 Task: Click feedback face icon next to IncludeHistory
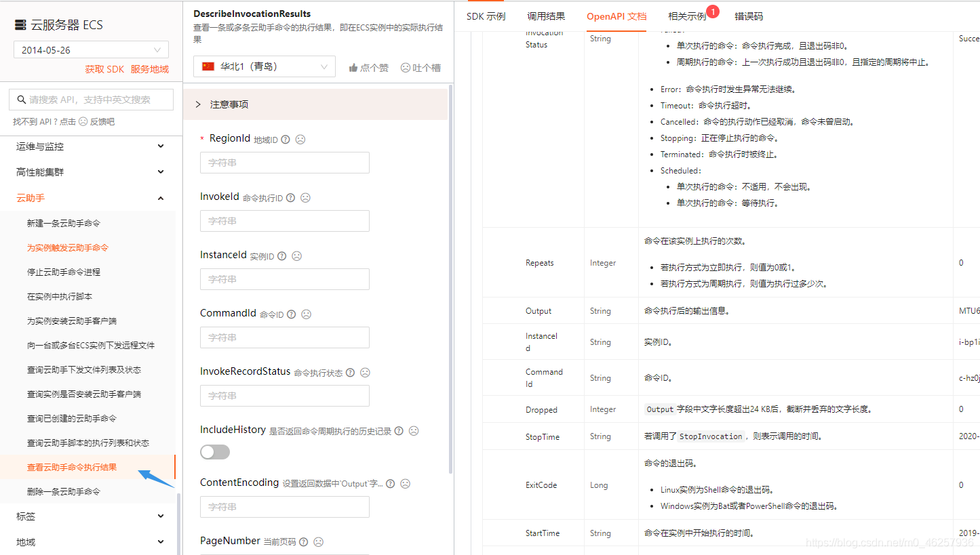coord(414,431)
